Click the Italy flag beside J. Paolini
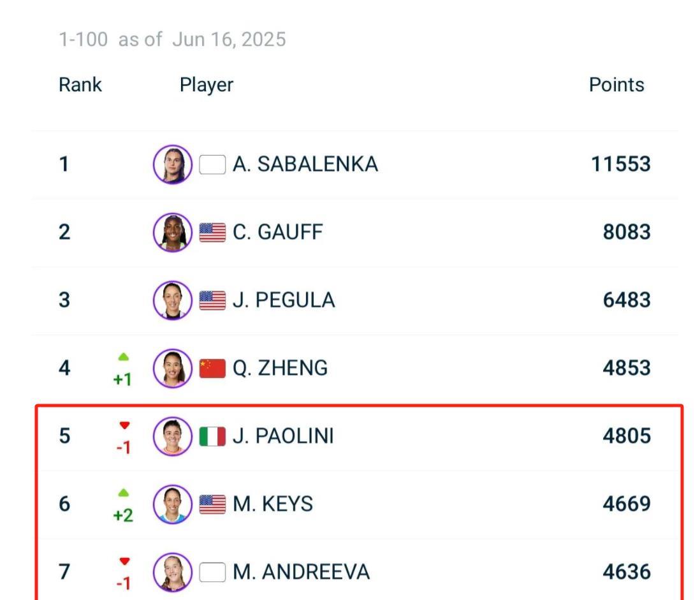This screenshot has height=600, width=700. click(212, 436)
